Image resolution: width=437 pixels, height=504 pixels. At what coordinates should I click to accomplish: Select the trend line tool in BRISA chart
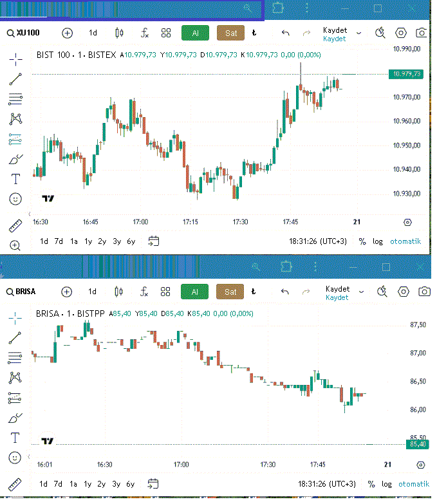click(15, 337)
